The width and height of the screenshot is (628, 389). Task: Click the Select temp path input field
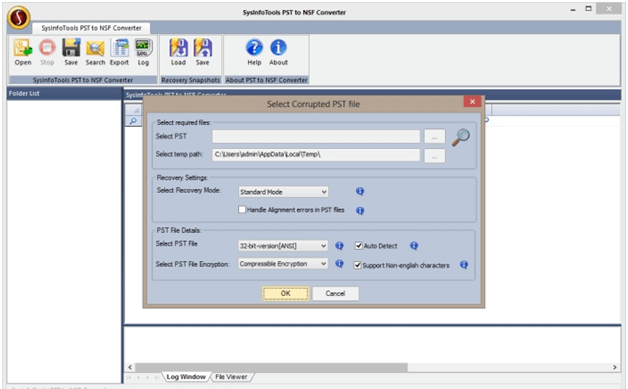click(x=316, y=155)
